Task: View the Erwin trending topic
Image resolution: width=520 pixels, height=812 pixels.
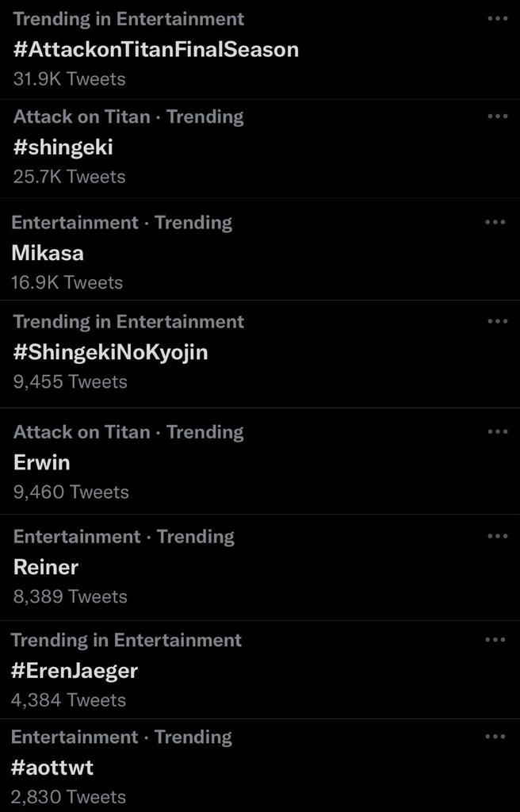Action: pos(42,462)
